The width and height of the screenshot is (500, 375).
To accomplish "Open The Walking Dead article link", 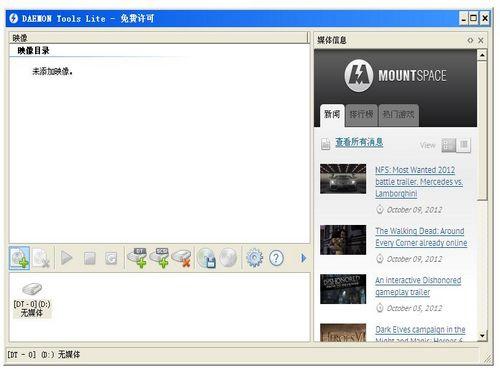I will tap(421, 237).
